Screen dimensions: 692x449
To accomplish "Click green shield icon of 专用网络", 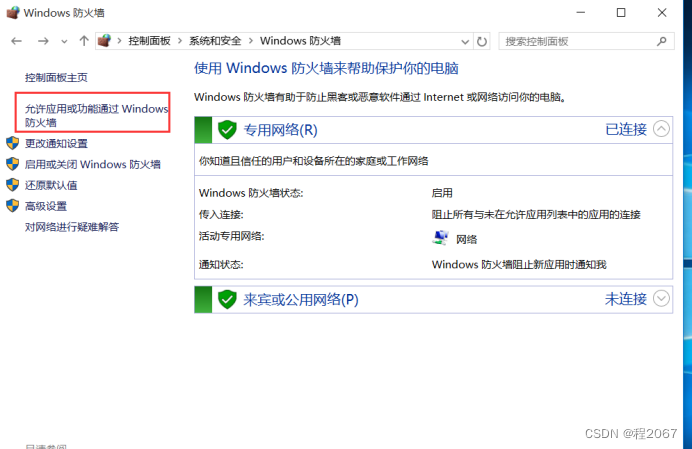I will (x=227, y=130).
